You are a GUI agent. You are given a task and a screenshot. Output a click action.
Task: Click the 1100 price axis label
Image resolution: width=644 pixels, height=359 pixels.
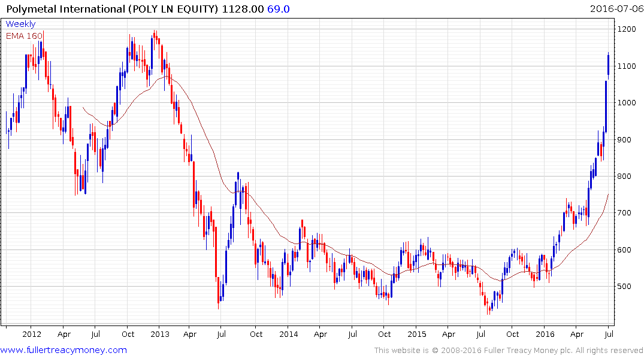click(627, 66)
